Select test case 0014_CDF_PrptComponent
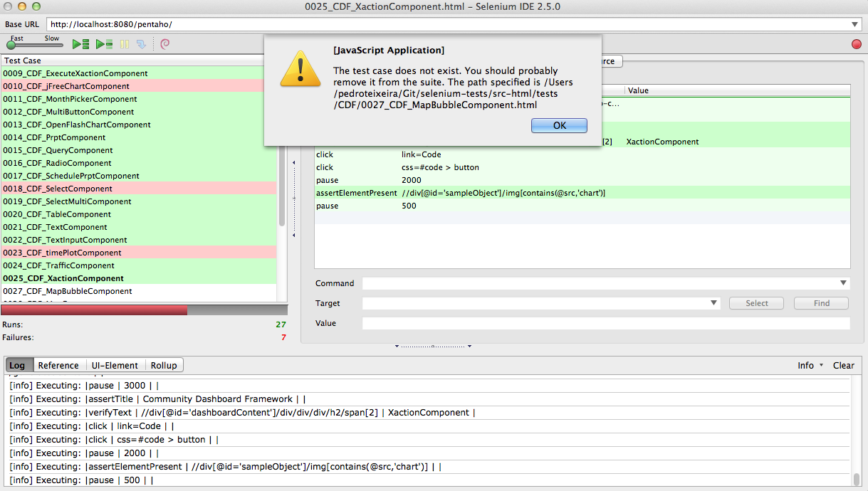868x491 pixels. click(139, 137)
